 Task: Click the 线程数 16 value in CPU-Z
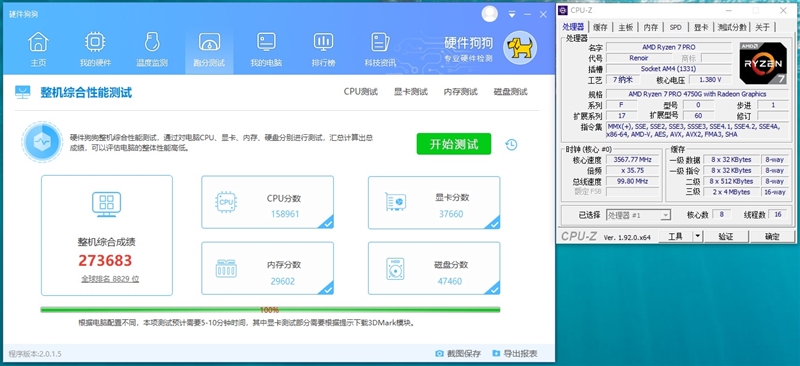point(778,215)
